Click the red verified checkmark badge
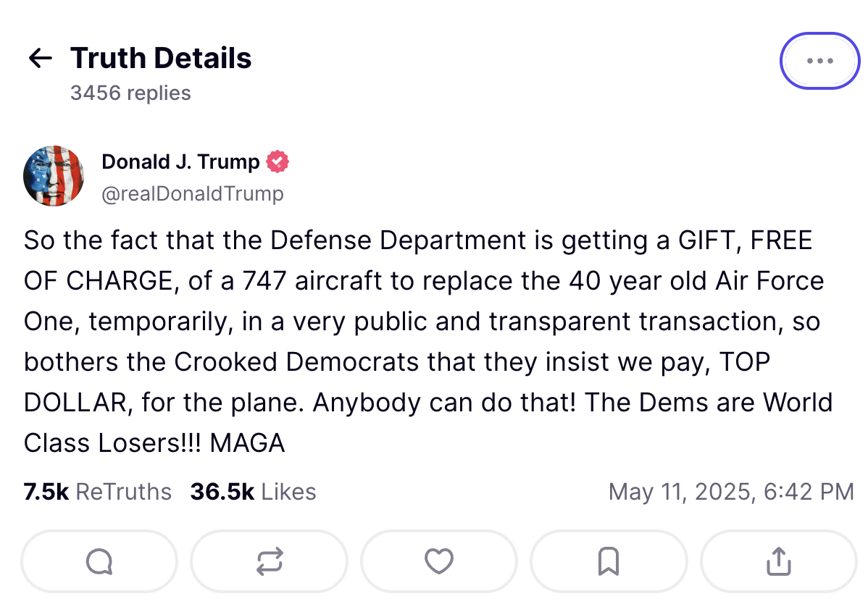This screenshot has width=868, height=604. coord(277,162)
